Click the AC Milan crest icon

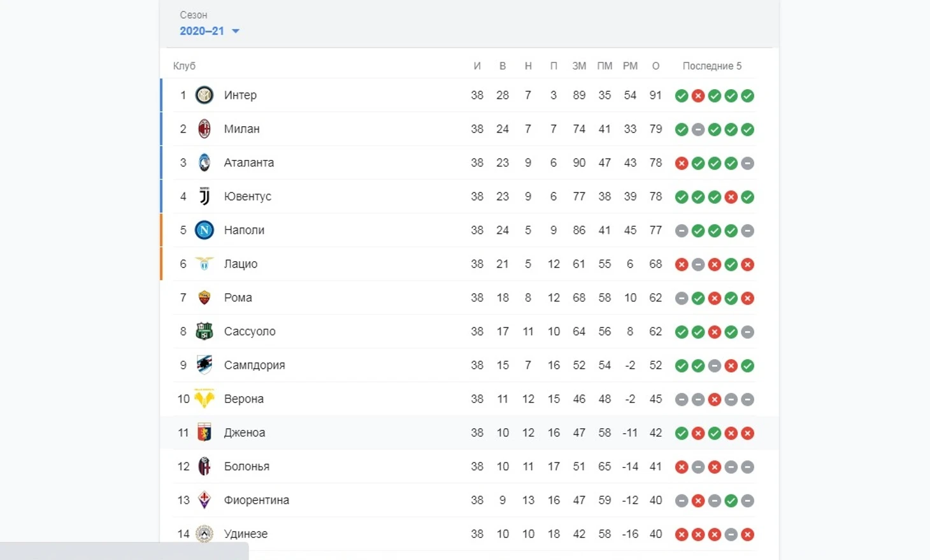point(204,129)
